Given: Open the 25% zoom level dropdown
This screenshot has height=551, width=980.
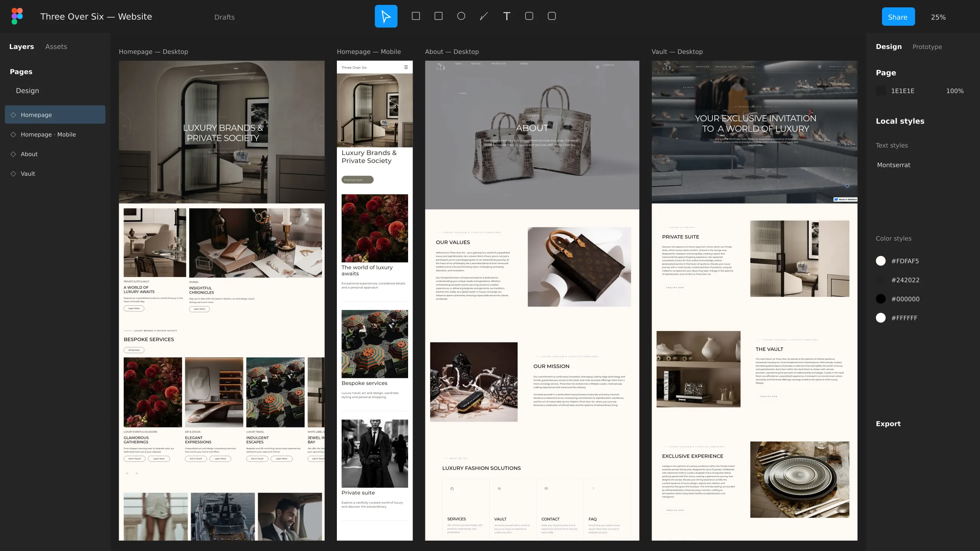Looking at the screenshot, I should coord(938,17).
